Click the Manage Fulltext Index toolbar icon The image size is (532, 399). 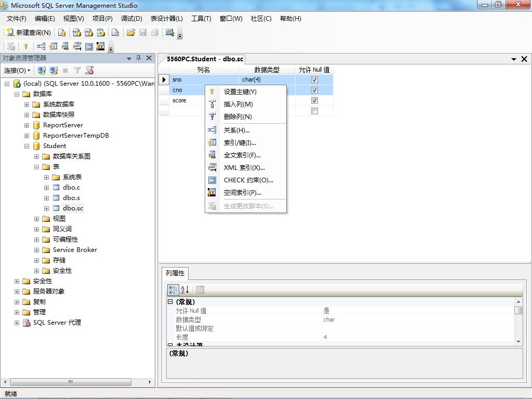65,46
